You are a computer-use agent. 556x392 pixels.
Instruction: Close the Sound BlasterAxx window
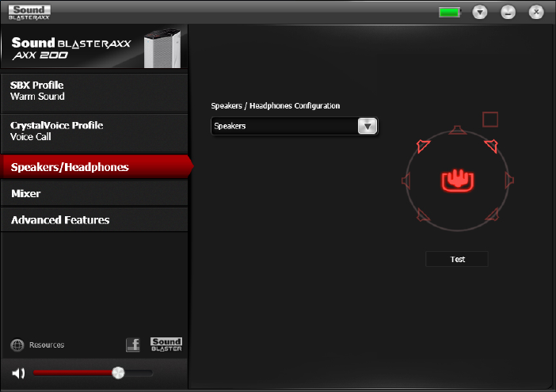pos(536,12)
